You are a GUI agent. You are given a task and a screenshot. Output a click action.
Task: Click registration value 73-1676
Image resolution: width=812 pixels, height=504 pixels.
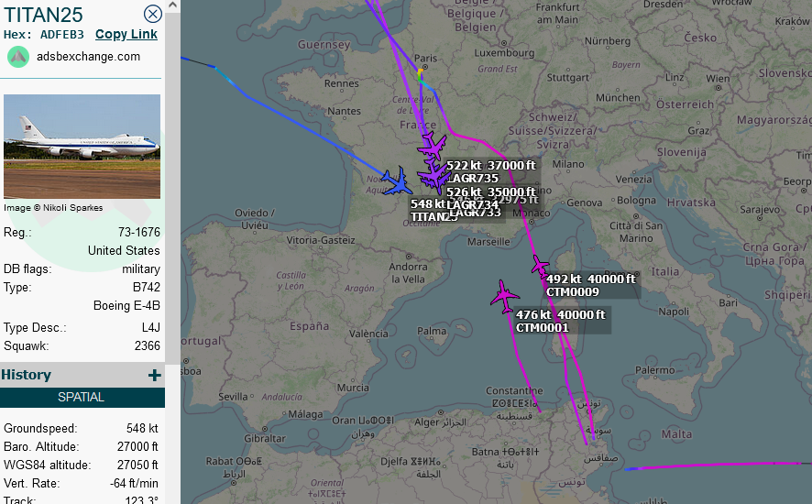[139, 232]
